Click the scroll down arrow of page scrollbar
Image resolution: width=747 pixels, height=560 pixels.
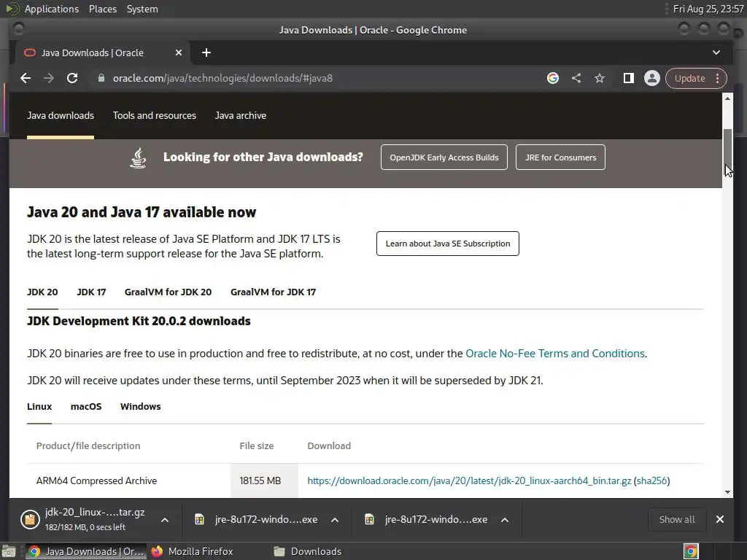point(727,492)
